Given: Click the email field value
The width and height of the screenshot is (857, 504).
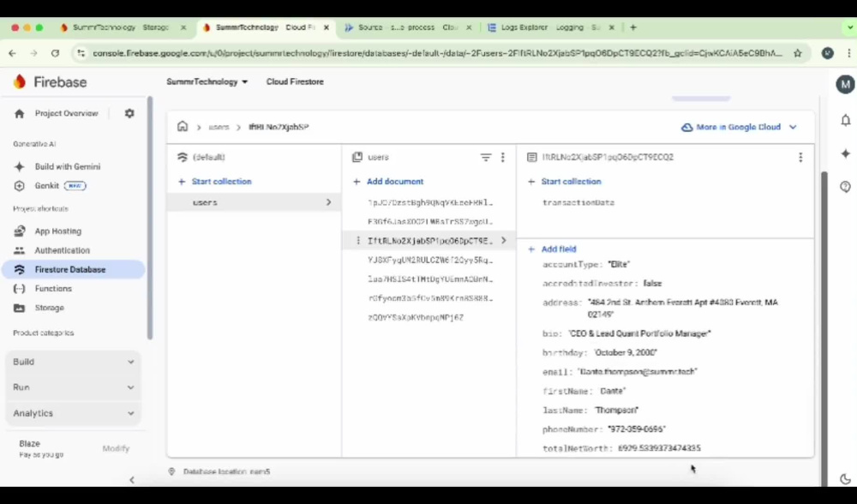Looking at the screenshot, I should click(x=638, y=372).
